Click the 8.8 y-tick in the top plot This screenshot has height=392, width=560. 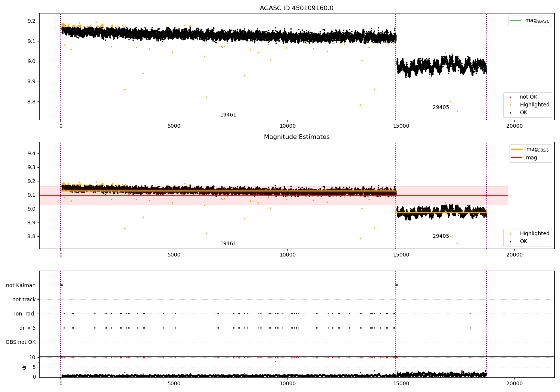pyautogui.click(x=32, y=102)
